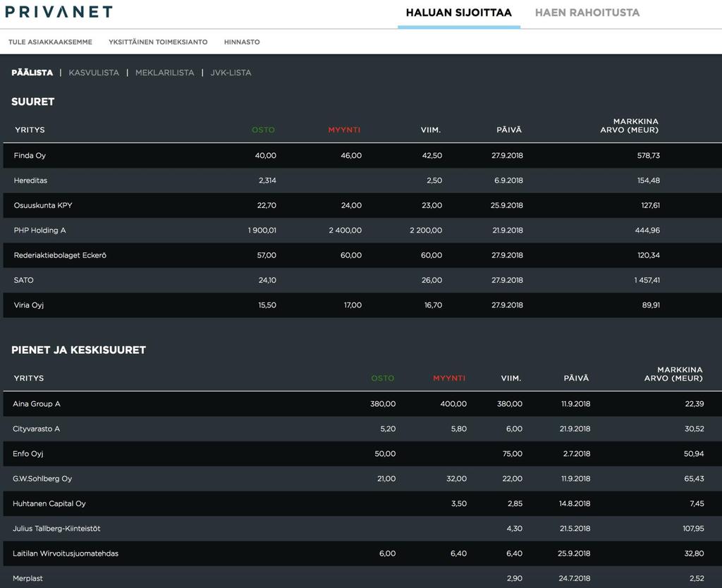This screenshot has height=588, width=722.
Task: Click Finda Oy ask price 46,00
Action: [351, 156]
